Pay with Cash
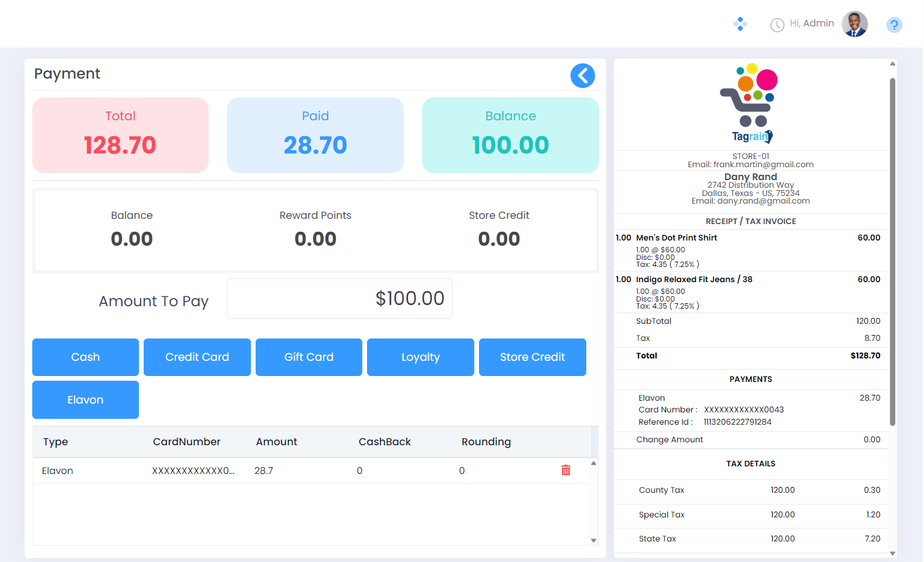The image size is (924, 562). (86, 357)
